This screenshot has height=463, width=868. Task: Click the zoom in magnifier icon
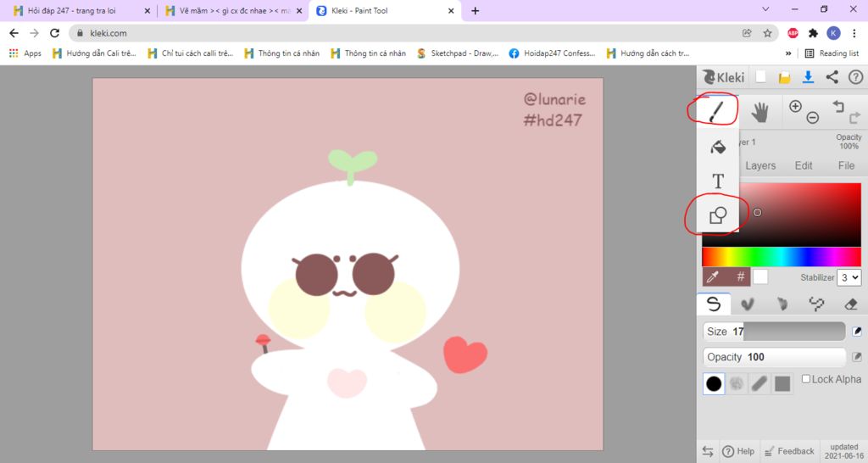pyautogui.click(x=795, y=106)
